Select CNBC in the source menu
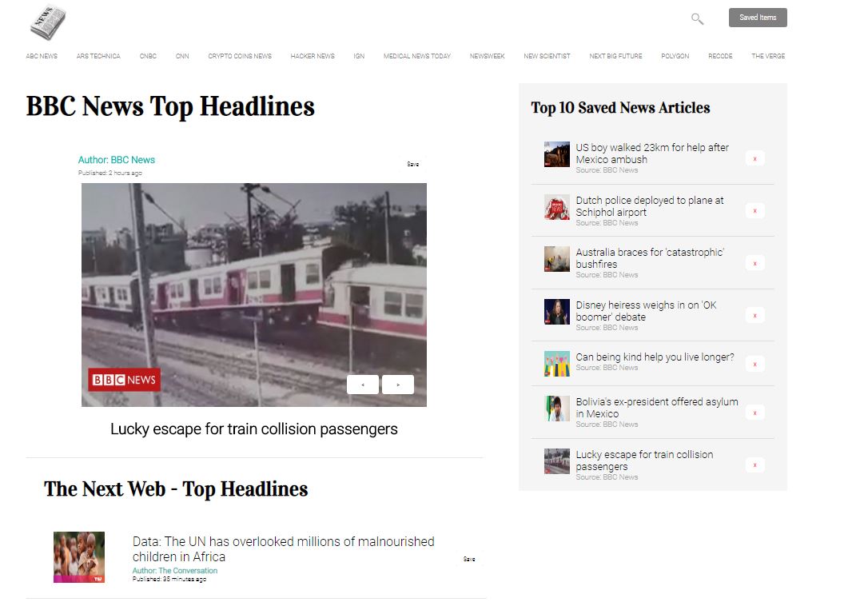This screenshot has height=610, width=868. coord(148,56)
